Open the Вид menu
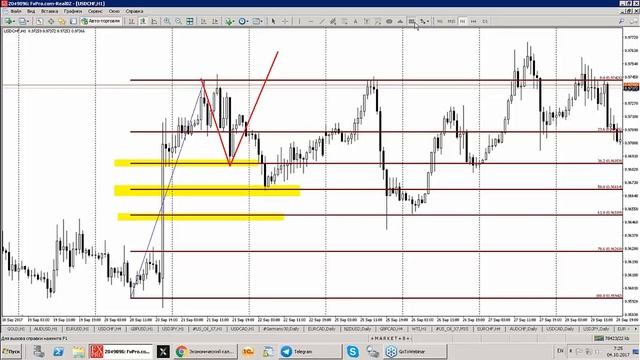The height and width of the screenshot is (360, 640). pos(31,11)
